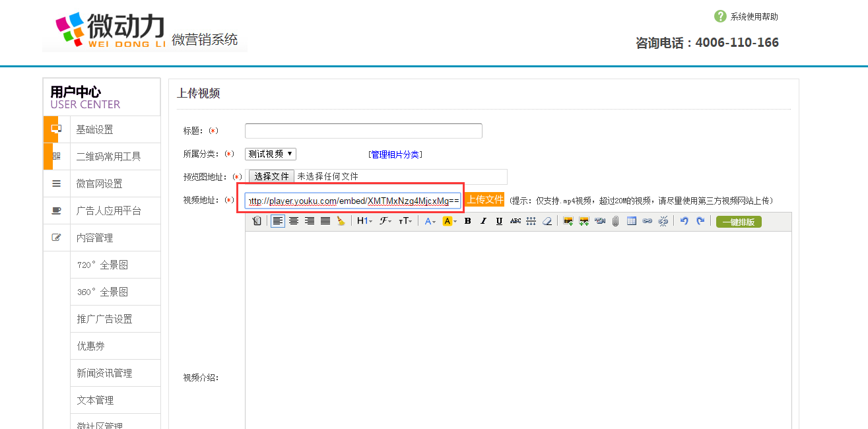Click the undo arrow in editor toolbar
868x429 pixels.
[x=684, y=221]
